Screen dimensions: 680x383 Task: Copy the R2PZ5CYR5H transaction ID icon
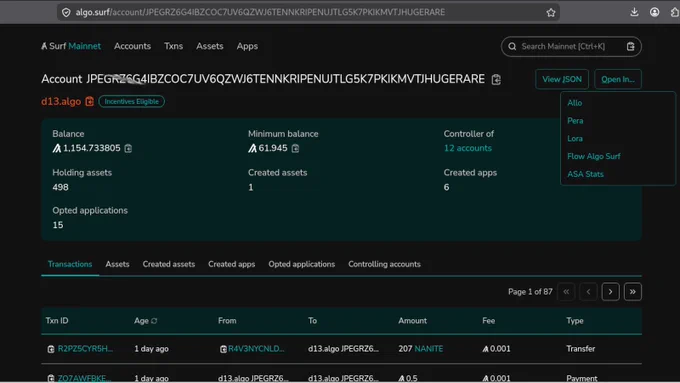click(51, 349)
